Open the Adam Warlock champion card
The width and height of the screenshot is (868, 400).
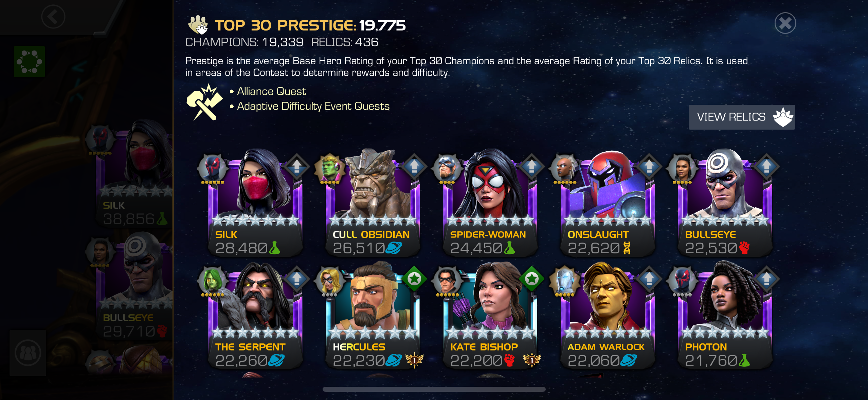pos(607,316)
